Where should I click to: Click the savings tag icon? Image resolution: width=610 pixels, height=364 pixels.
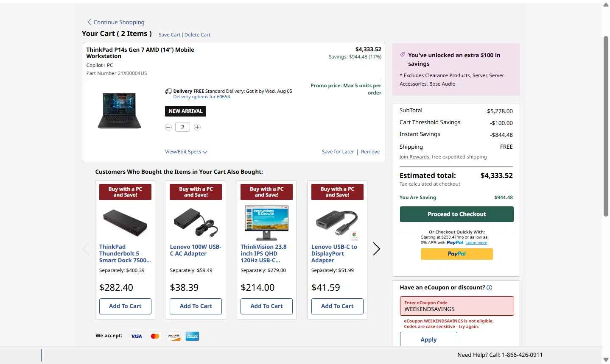pyautogui.click(x=403, y=55)
